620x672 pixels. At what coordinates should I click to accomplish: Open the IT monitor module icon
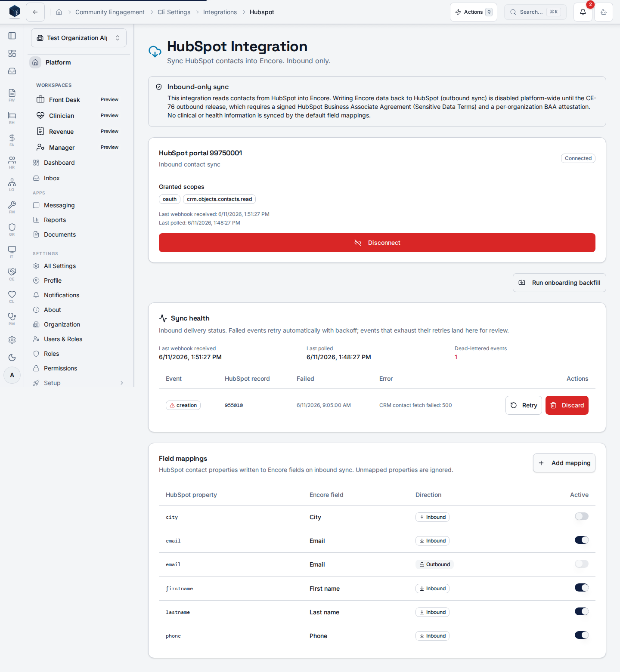click(12, 252)
